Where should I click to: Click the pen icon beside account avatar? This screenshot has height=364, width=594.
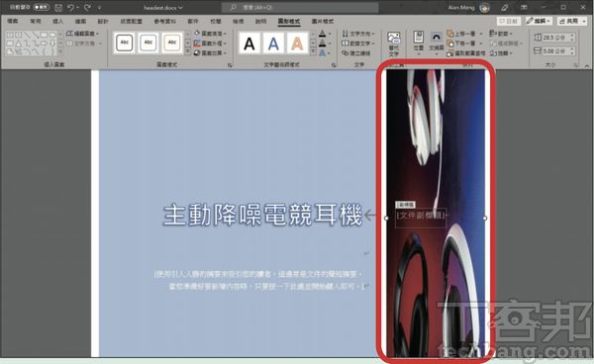(504, 7)
